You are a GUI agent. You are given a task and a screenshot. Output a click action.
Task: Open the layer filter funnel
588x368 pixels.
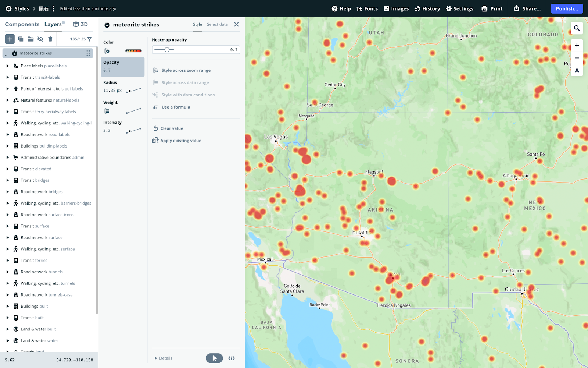click(x=89, y=39)
